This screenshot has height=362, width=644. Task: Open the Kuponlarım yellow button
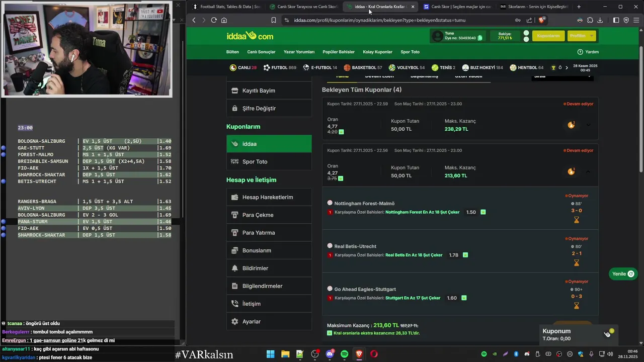(548, 36)
